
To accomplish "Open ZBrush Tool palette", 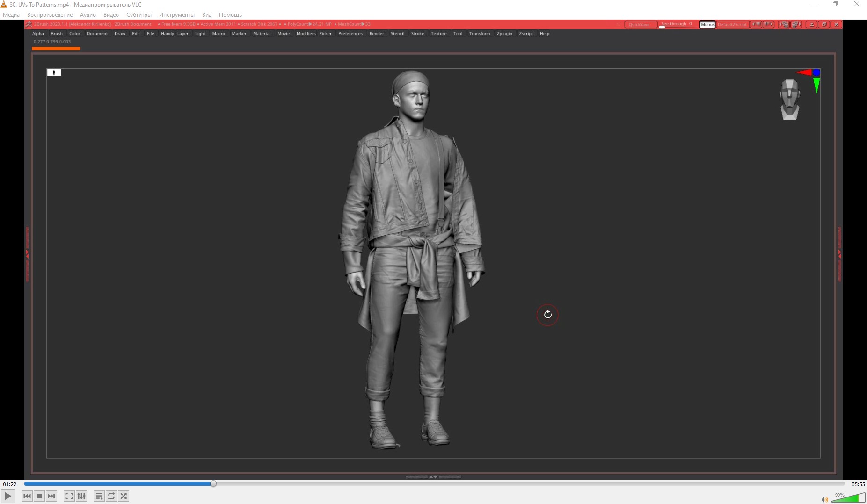I will [458, 34].
